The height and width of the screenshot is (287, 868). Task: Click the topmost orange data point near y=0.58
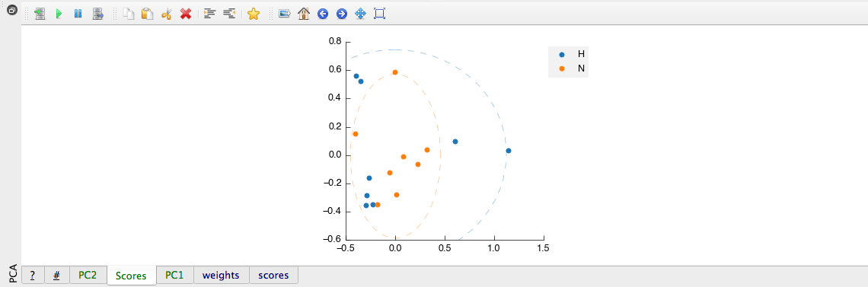tap(395, 72)
